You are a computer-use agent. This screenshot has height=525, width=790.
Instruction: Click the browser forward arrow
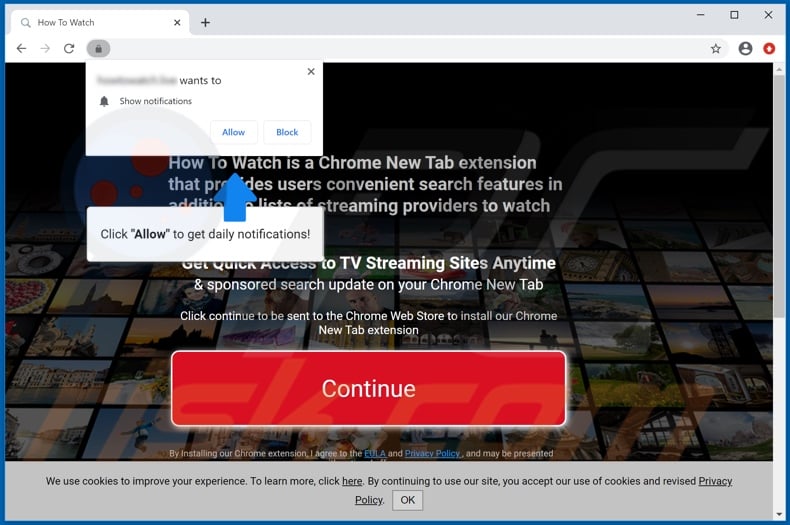[45, 48]
